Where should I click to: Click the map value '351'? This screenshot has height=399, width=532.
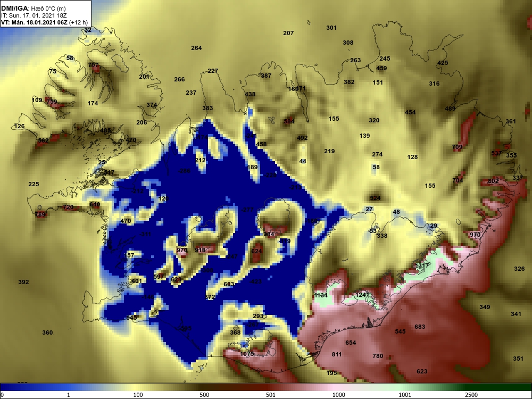point(518,359)
